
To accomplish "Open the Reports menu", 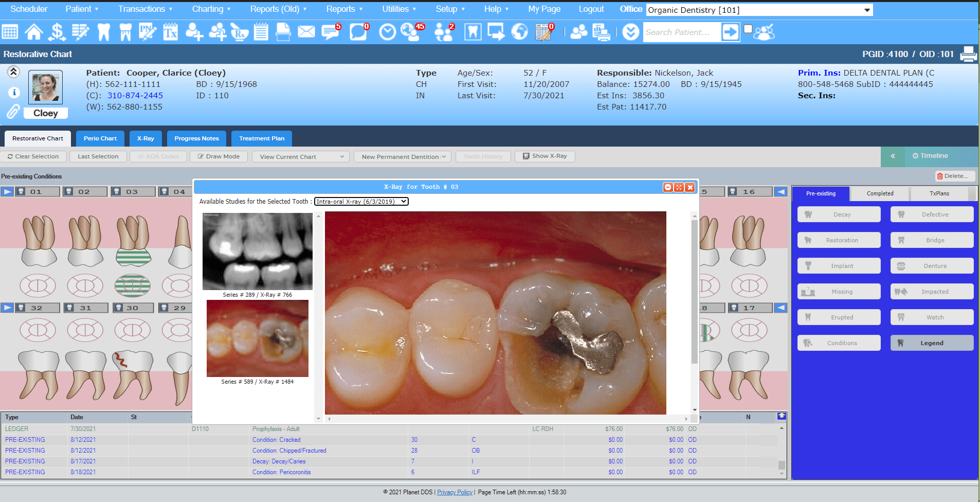I will pos(341,9).
